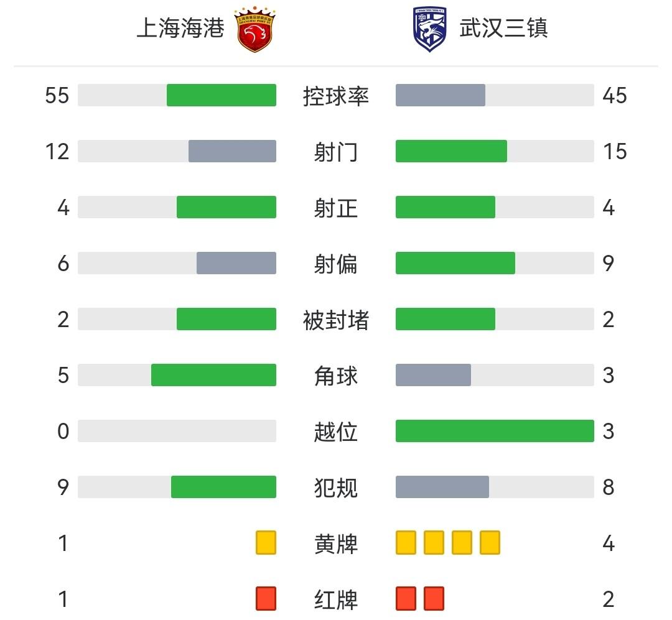Click the 角球 stat label
The width and height of the screenshot is (672, 620).
(x=336, y=376)
